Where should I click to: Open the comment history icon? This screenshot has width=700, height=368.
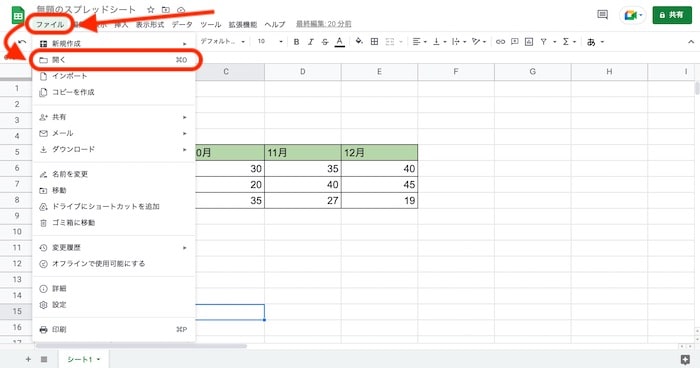(x=602, y=15)
